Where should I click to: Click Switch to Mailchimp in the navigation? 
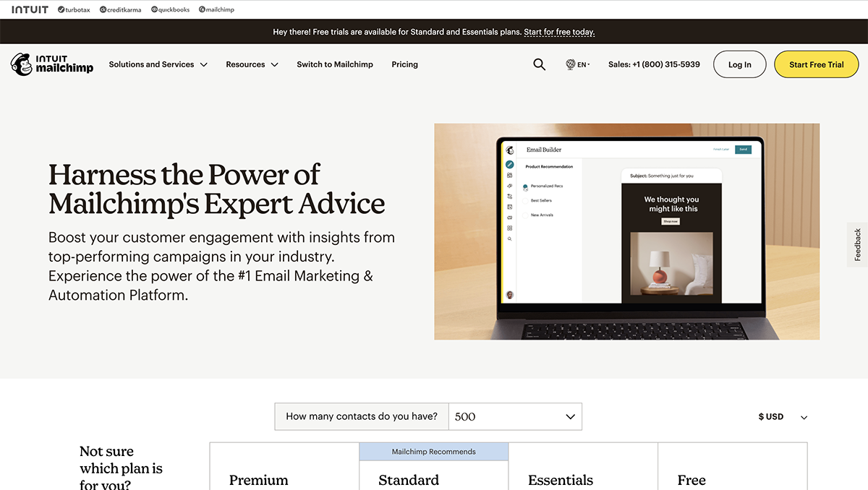[x=335, y=64]
